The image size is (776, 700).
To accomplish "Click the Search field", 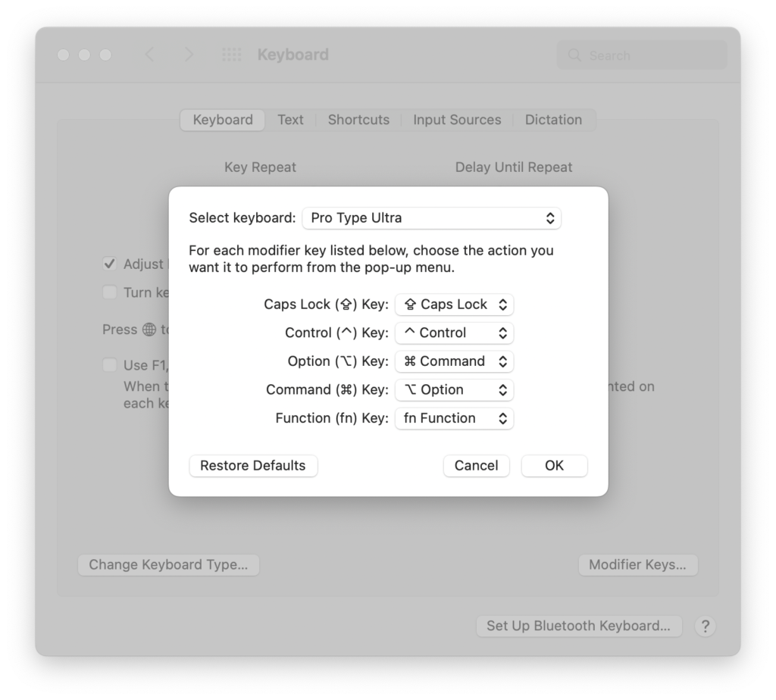I will tap(642, 55).
